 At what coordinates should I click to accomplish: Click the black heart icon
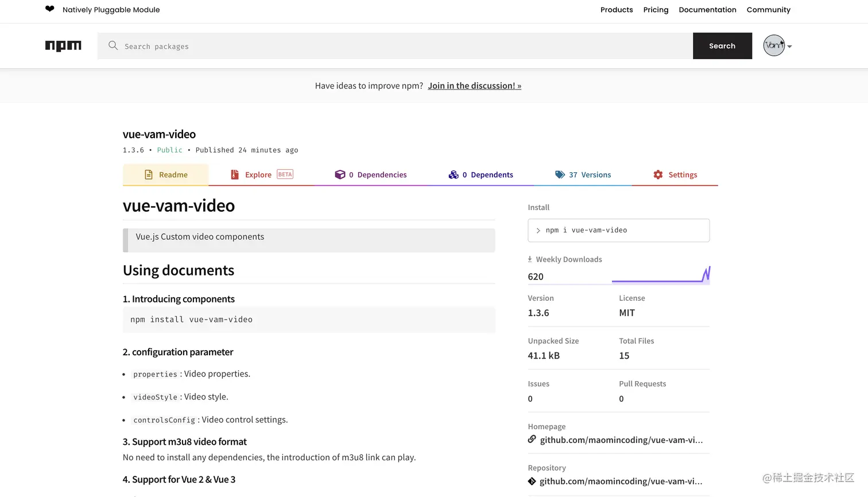click(x=50, y=9)
